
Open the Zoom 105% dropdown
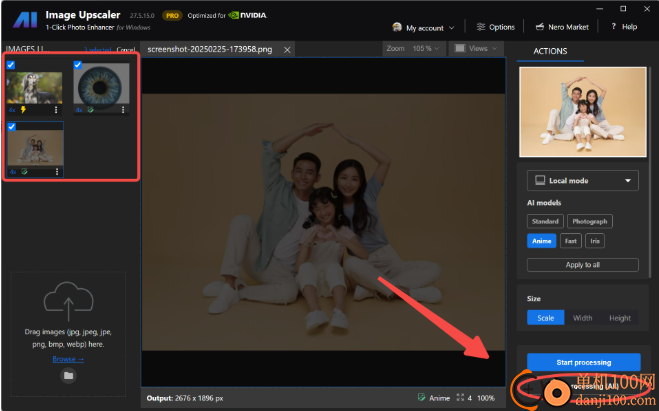413,48
